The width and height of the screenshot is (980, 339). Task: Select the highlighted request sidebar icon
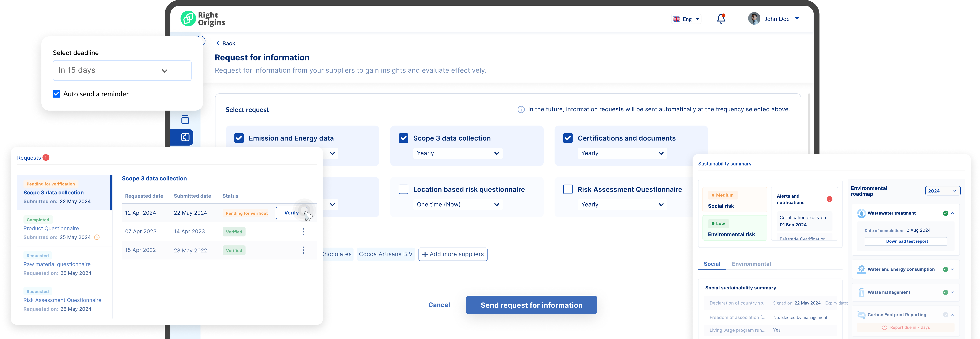(185, 137)
